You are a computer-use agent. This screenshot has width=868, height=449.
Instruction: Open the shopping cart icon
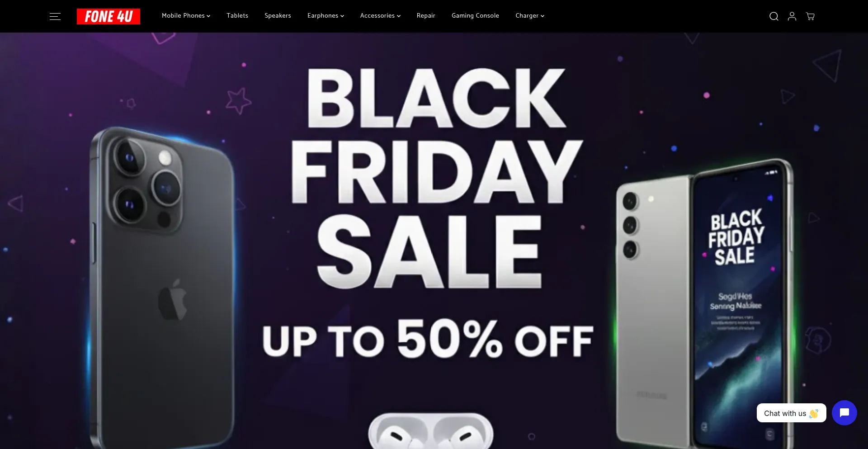810,16
